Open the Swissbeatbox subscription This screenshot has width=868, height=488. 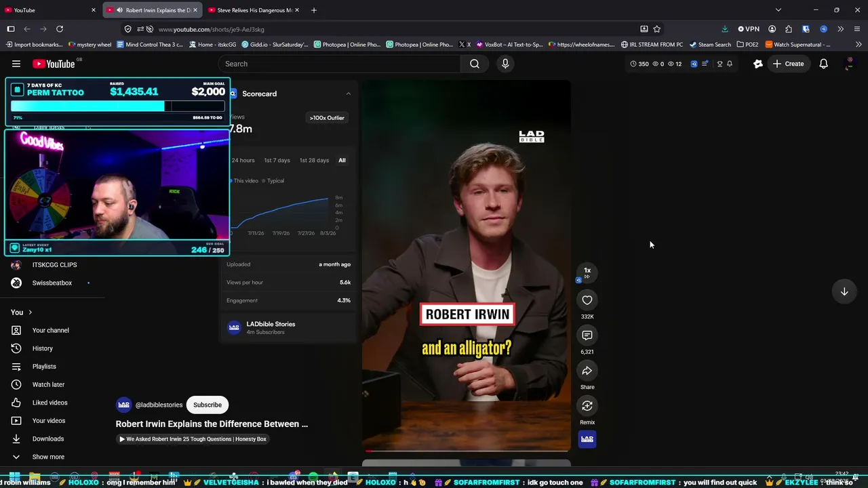point(52,283)
